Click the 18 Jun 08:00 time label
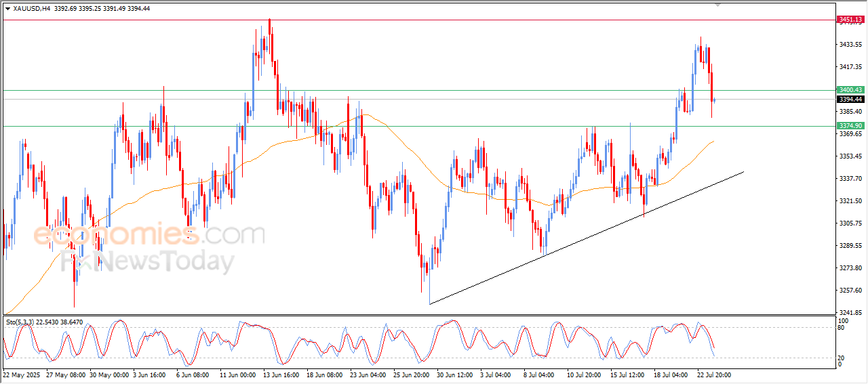 click(x=324, y=375)
